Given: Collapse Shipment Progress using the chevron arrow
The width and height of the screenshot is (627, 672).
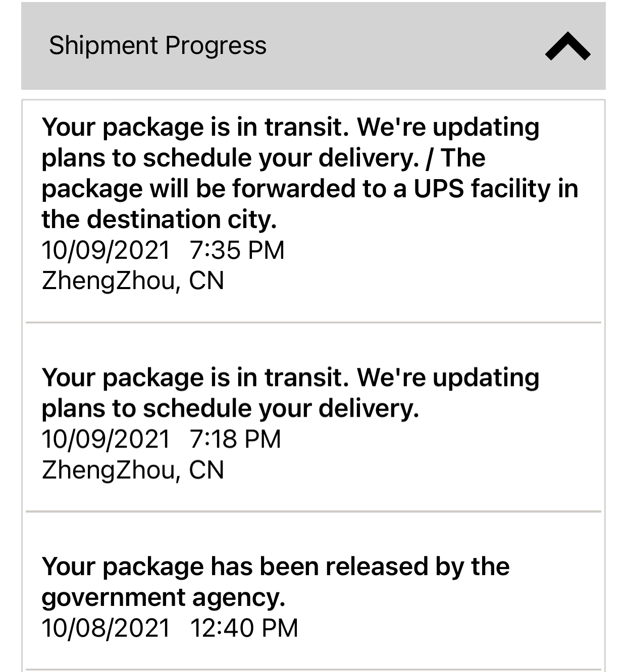Looking at the screenshot, I should 567,46.
